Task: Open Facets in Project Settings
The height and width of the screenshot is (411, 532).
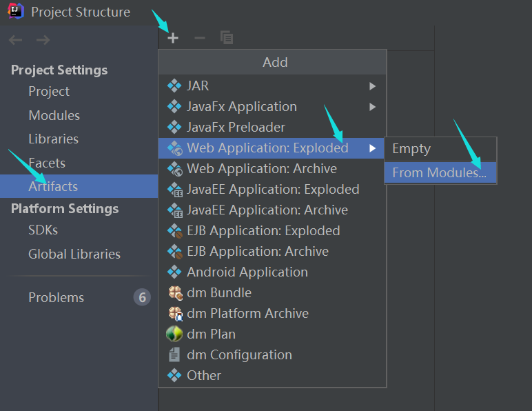Action: pyautogui.click(x=79, y=163)
